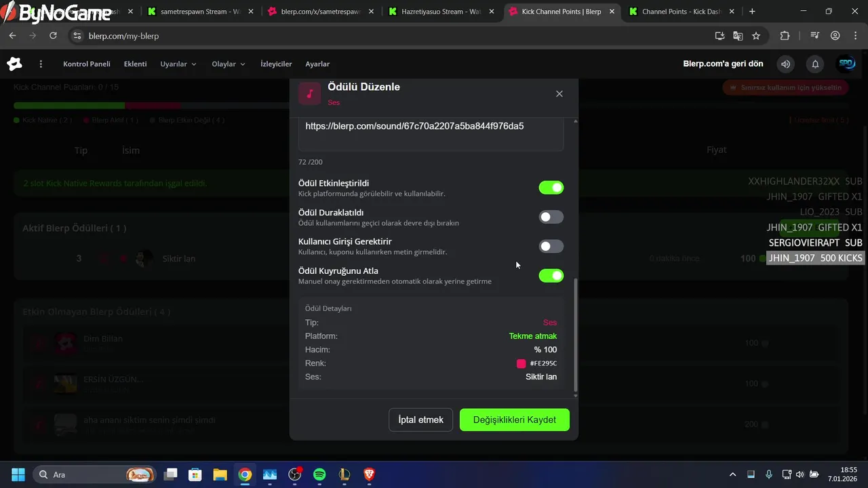Image resolution: width=868 pixels, height=488 pixels.
Task: Open the Chrome profile icon
Action: point(835,35)
